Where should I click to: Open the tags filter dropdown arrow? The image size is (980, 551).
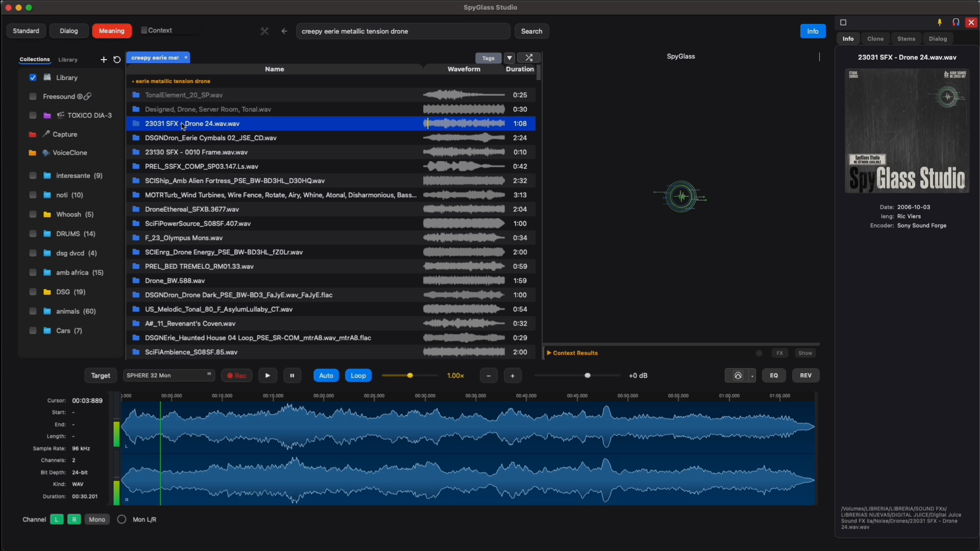pos(509,58)
